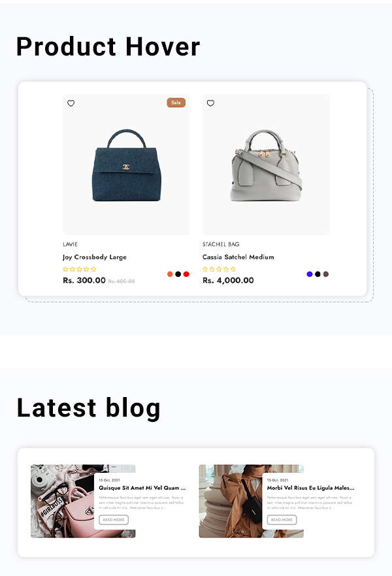The image size is (392, 576).
Task: Choose brown color for Cassia Satchel
Action: point(326,274)
